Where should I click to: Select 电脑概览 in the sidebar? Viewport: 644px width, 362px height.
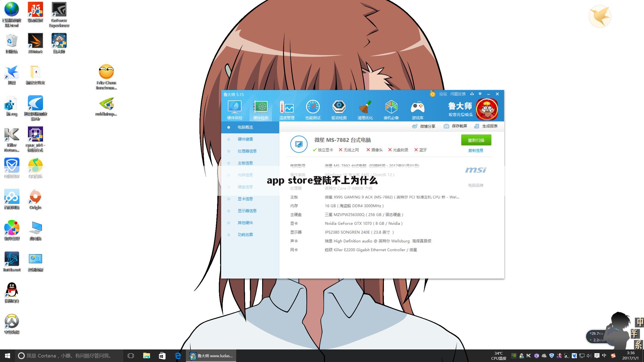coord(250,127)
